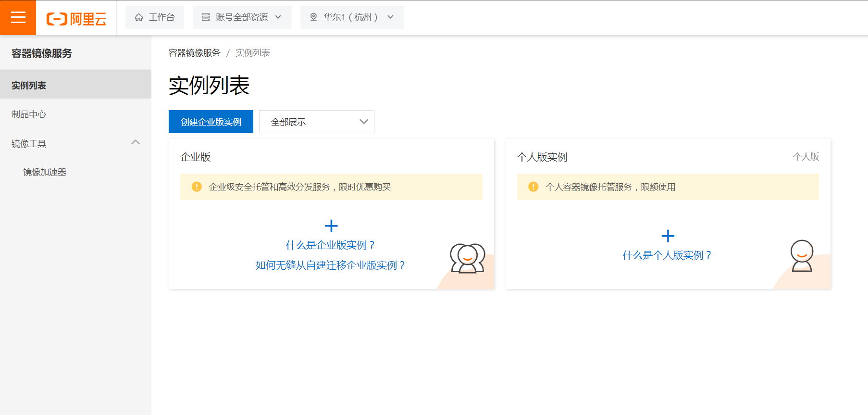
Task: Click the enterprise mascot illustration
Action: click(467, 258)
